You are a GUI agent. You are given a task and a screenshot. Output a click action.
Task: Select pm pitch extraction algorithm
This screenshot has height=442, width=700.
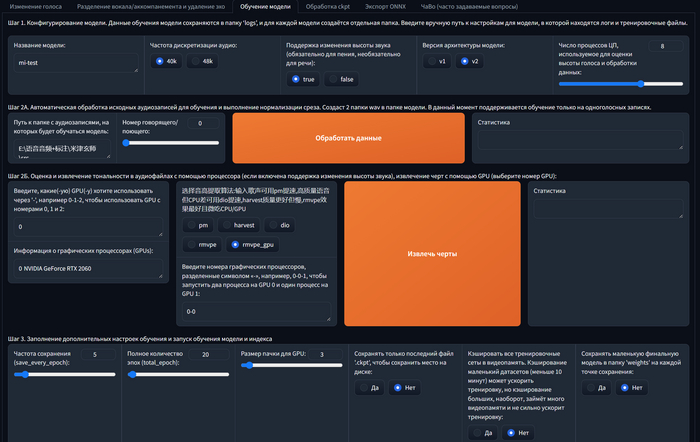pyautogui.click(x=198, y=225)
